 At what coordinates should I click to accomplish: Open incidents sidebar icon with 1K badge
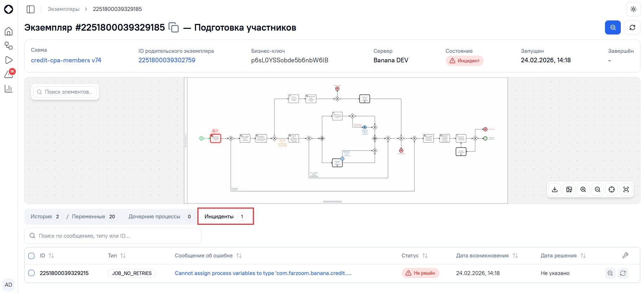[x=9, y=74]
